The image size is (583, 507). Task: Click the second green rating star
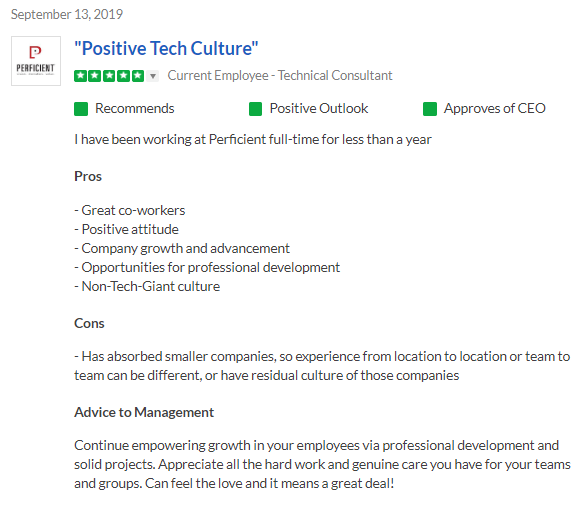pyautogui.click(x=95, y=76)
